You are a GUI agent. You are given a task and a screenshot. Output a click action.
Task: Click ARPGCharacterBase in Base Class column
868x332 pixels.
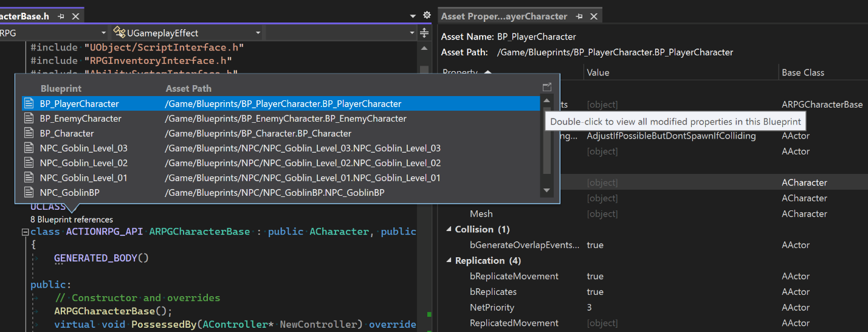[x=822, y=105]
